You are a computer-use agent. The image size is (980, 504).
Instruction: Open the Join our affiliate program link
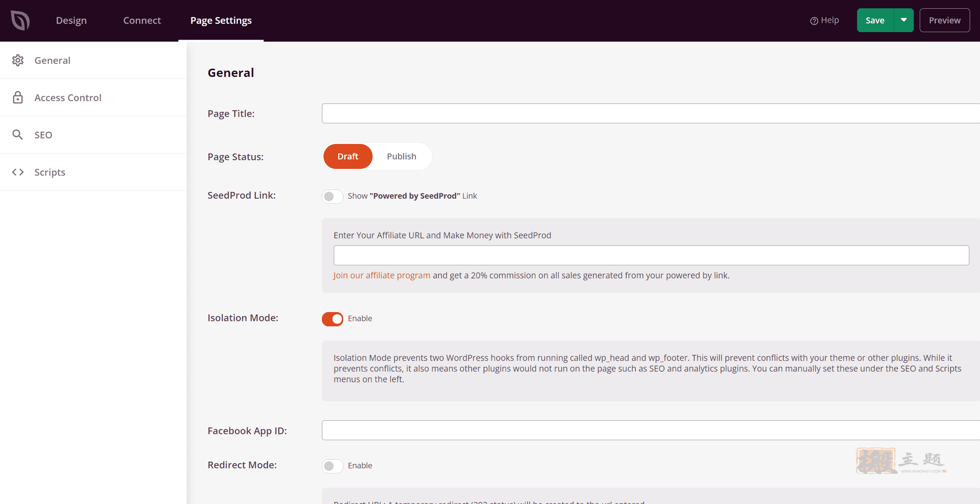coord(381,275)
